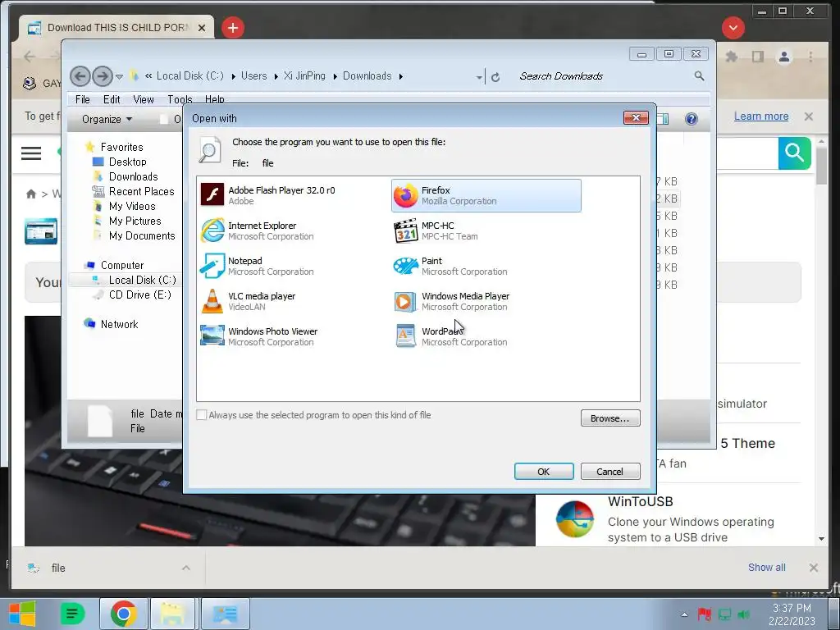Select Desktop in Favorites tree
840x630 pixels.
[127, 162]
